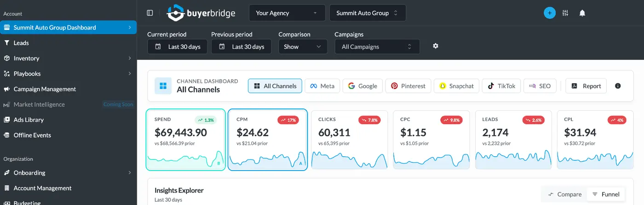644x205 pixels.
Task: Click the Inventory box icon
Action: pyautogui.click(x=6, y=58)
